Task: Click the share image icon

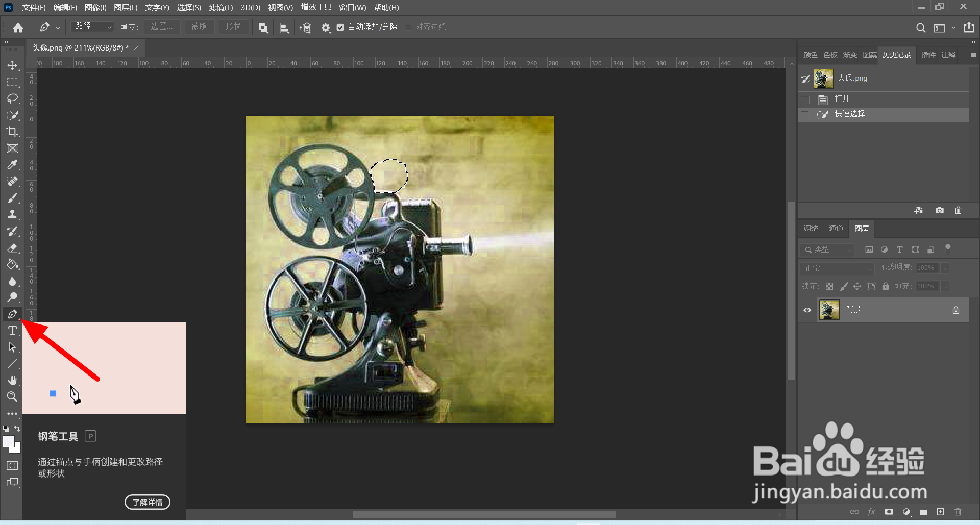Action: 969,28
